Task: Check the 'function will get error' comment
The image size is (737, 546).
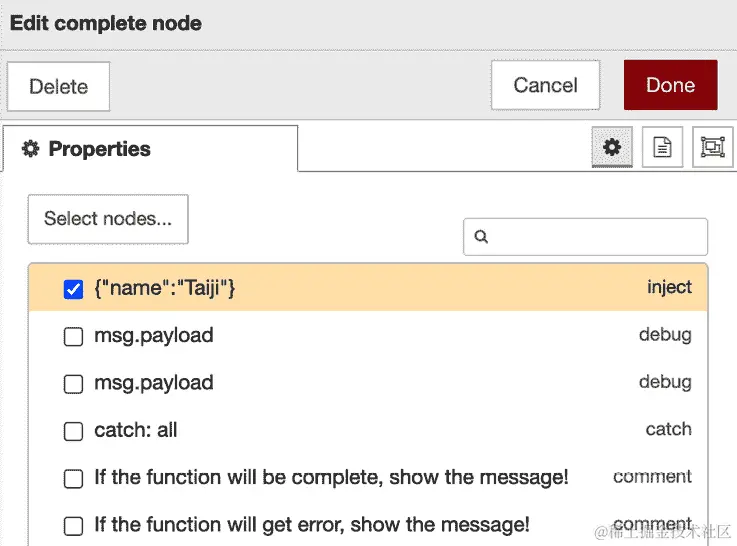Action: tap(73, 526)
